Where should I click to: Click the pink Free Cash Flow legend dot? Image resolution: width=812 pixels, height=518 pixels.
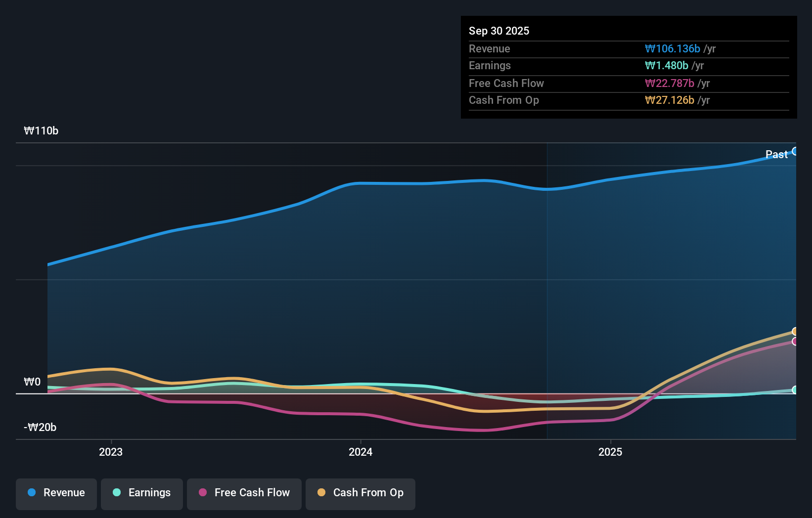[202, 492]
